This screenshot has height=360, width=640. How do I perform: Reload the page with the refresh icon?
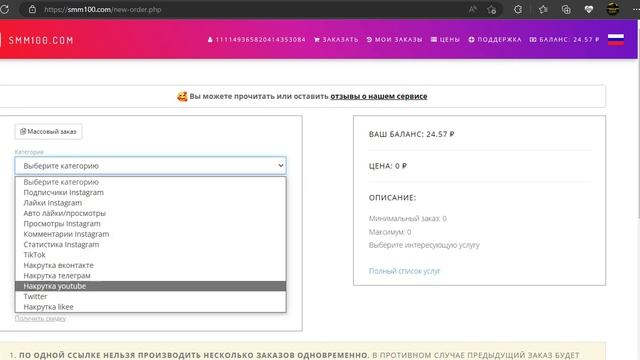pos(5,9)
